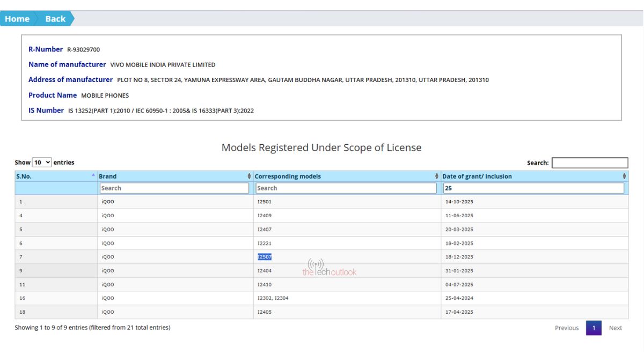Click the date 14-10-2025 cell
The width and height of the screenshot is (644, 362).
[x=459, y=202]
